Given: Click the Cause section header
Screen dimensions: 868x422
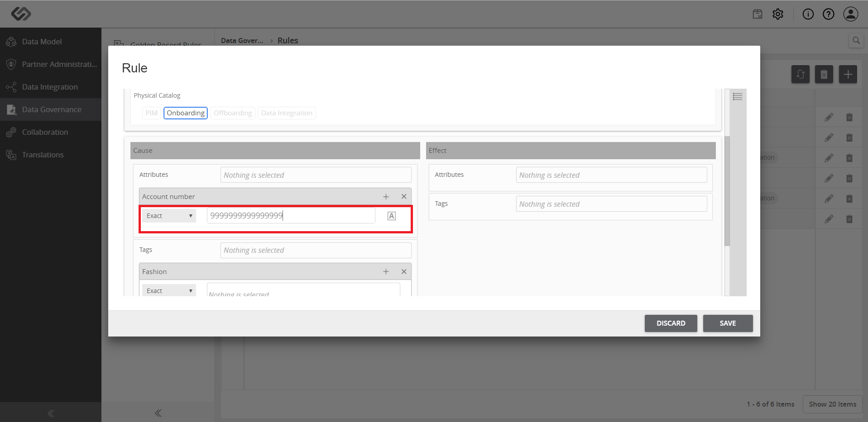Looking at the screenshot, I should (x=275, y=151).
